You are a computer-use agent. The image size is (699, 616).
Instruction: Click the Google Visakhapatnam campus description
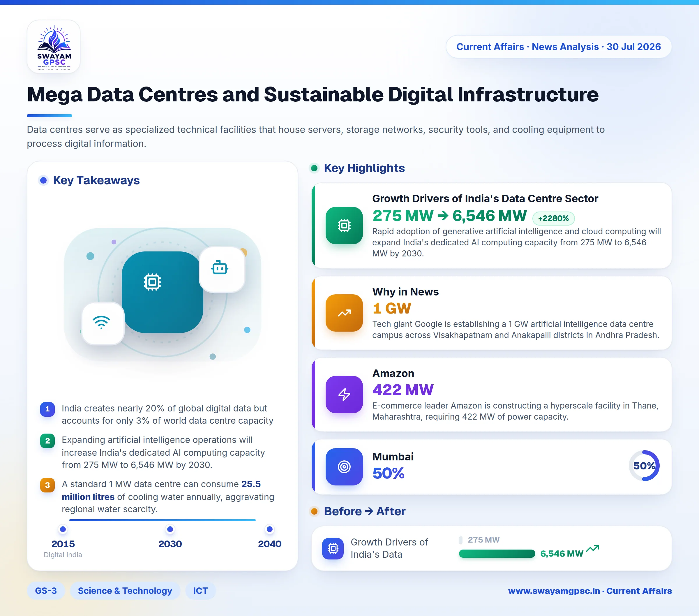[x=515, y=330]
